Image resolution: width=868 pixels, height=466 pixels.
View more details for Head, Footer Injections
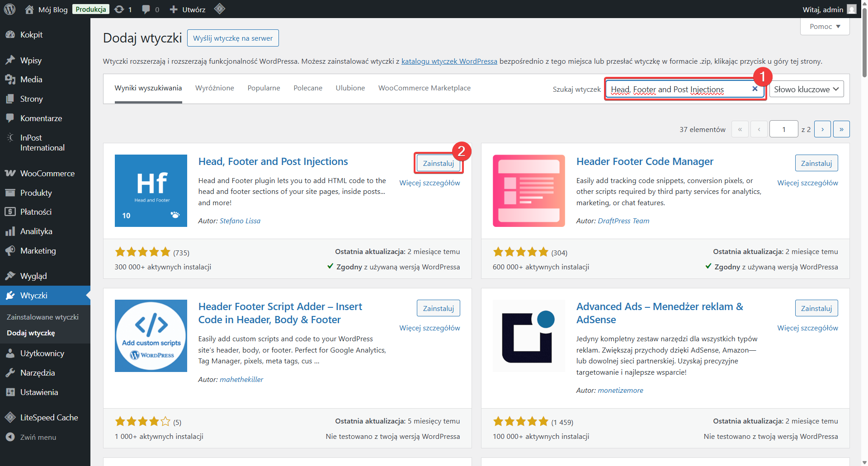coord(429,183)
